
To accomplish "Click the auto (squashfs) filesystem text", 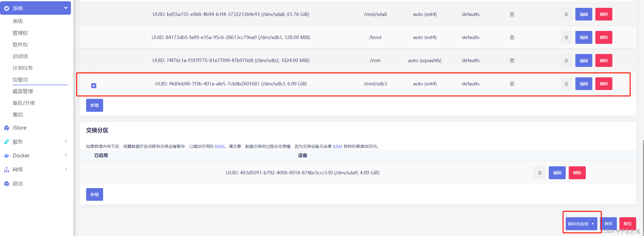I will tap(425, 61).
